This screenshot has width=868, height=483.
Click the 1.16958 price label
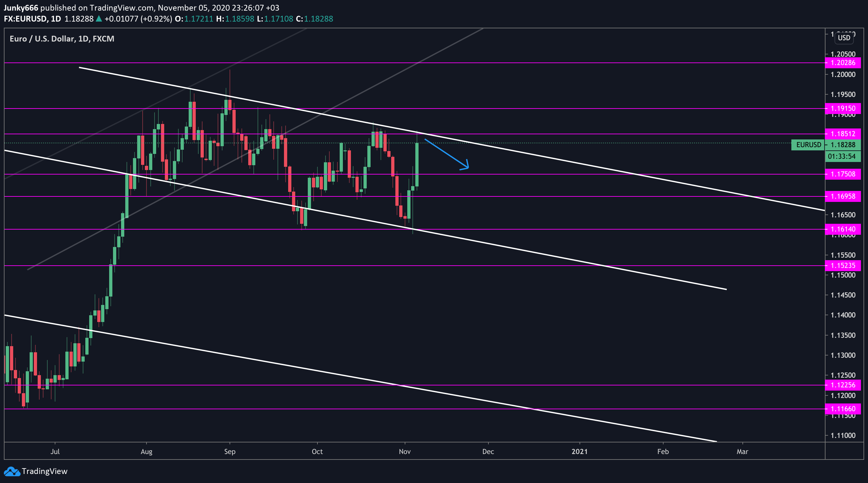click(843, 196)
